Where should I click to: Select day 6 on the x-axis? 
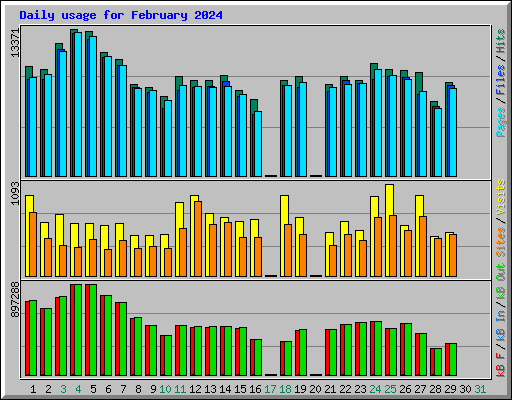point(108,389)
